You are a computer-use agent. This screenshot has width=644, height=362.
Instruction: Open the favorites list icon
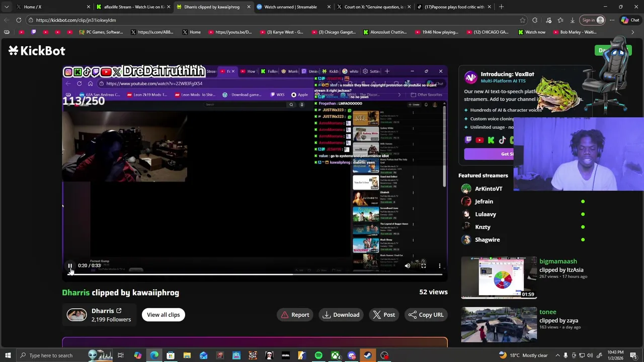tap(560, 20)
